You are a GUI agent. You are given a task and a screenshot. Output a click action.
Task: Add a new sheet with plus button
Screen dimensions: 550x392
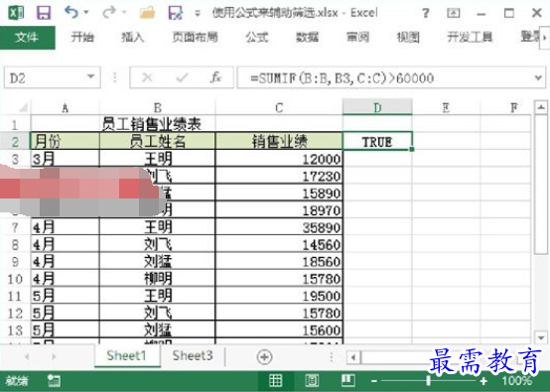point(264,357)
